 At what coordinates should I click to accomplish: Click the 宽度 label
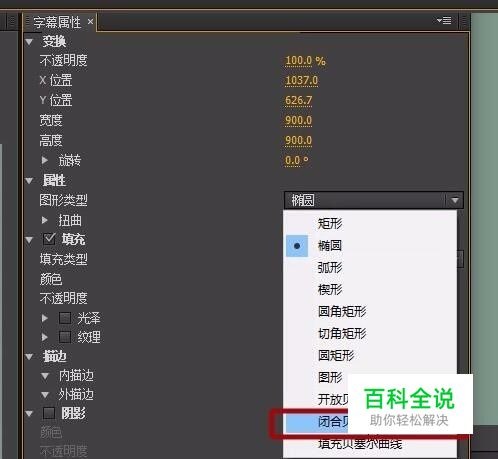click(x=51, y=120)
